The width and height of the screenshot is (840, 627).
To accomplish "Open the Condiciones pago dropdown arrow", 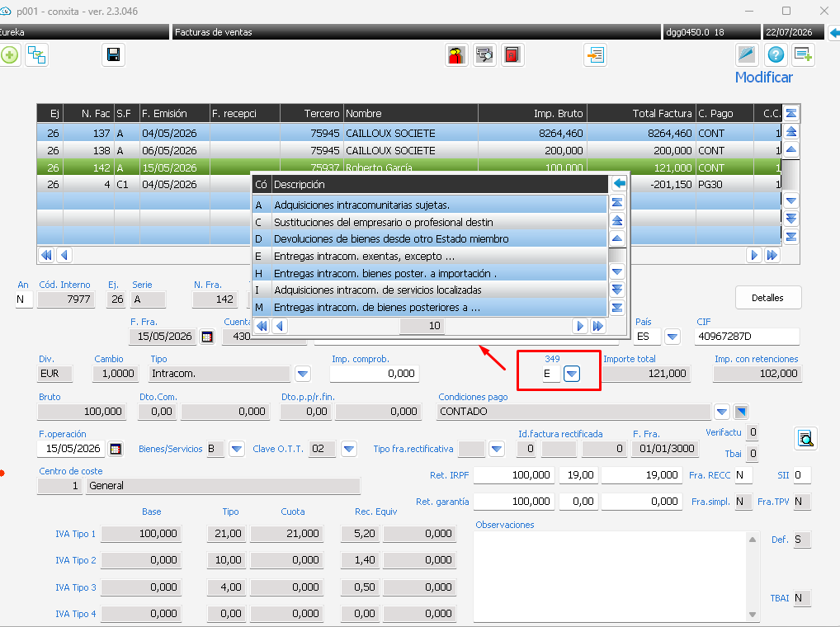I will pos(722,412).
